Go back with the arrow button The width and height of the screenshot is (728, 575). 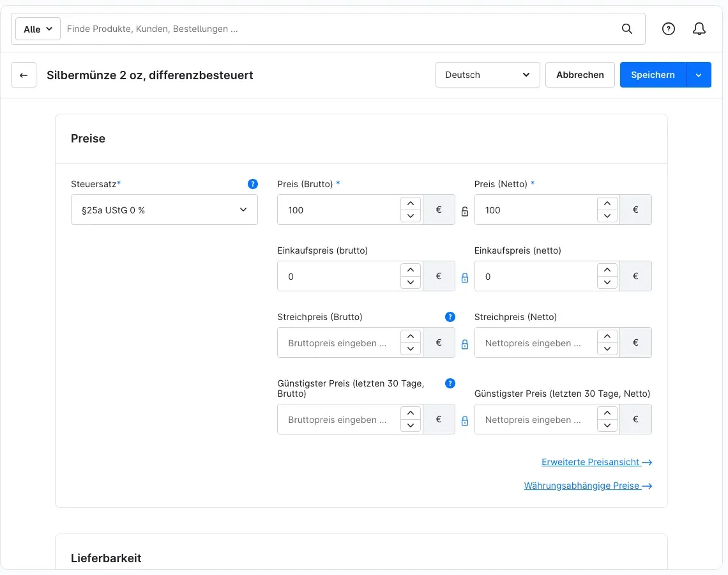click(x=24, y=75)
